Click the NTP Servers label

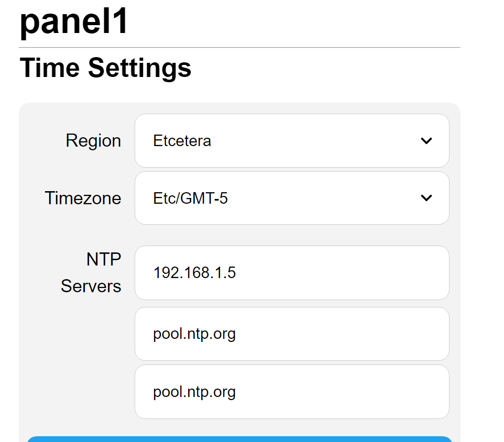coord(91,272)
